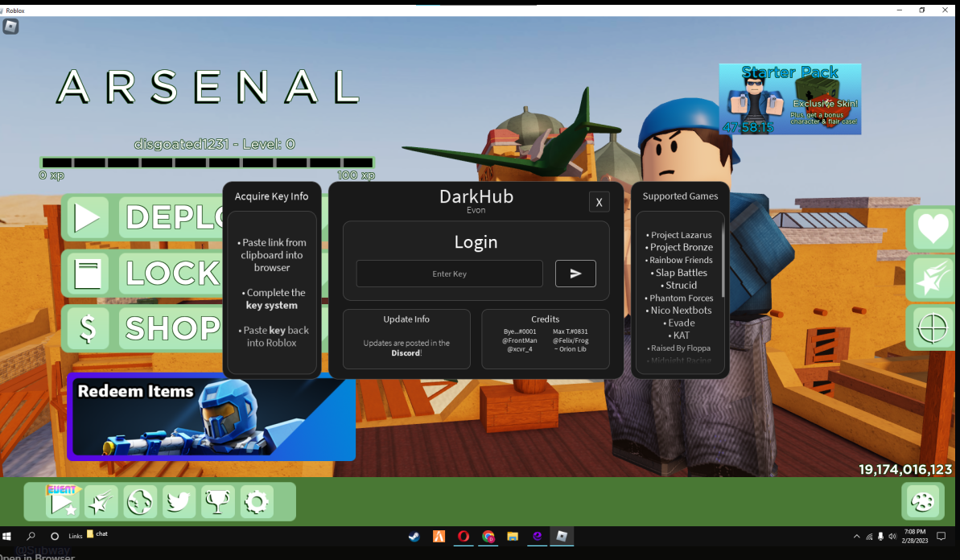Click the Locker notebook icon

[88, 274]
